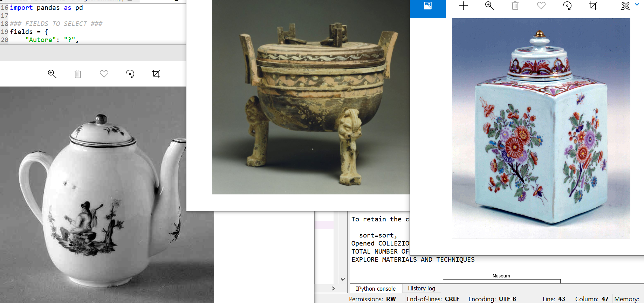
Task: Zoom in on the floral tea caddy photo
Action: (x=489, y=6)
